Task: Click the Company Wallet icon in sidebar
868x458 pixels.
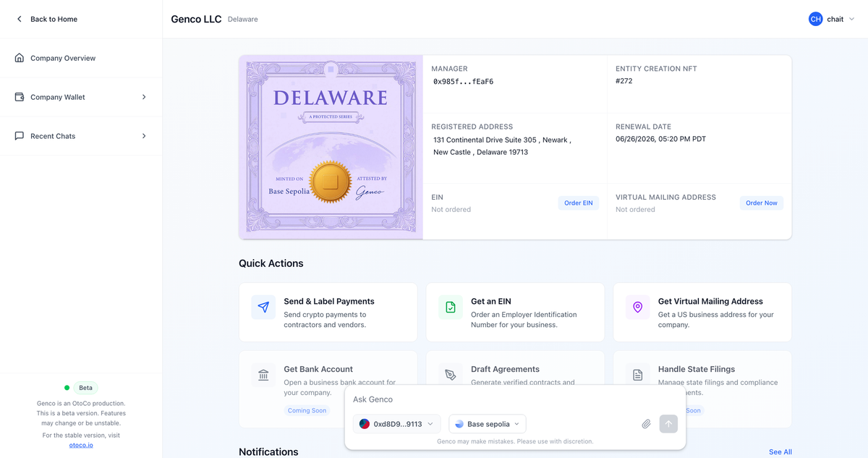Action: 20,96
